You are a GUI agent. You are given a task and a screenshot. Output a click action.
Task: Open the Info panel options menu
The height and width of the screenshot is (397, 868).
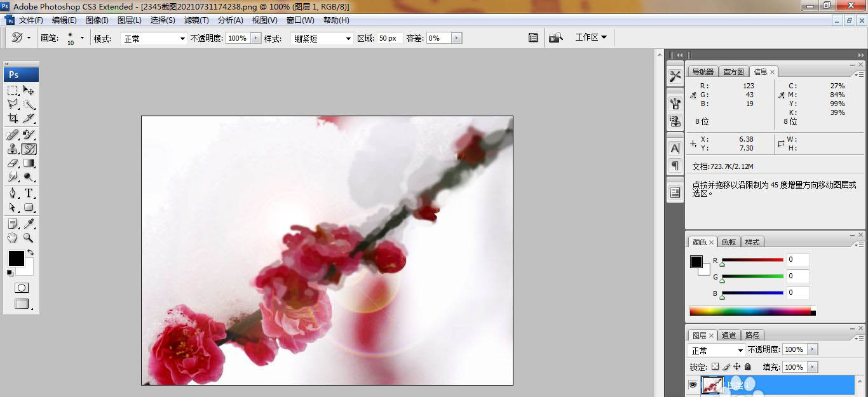click(859, 74)
